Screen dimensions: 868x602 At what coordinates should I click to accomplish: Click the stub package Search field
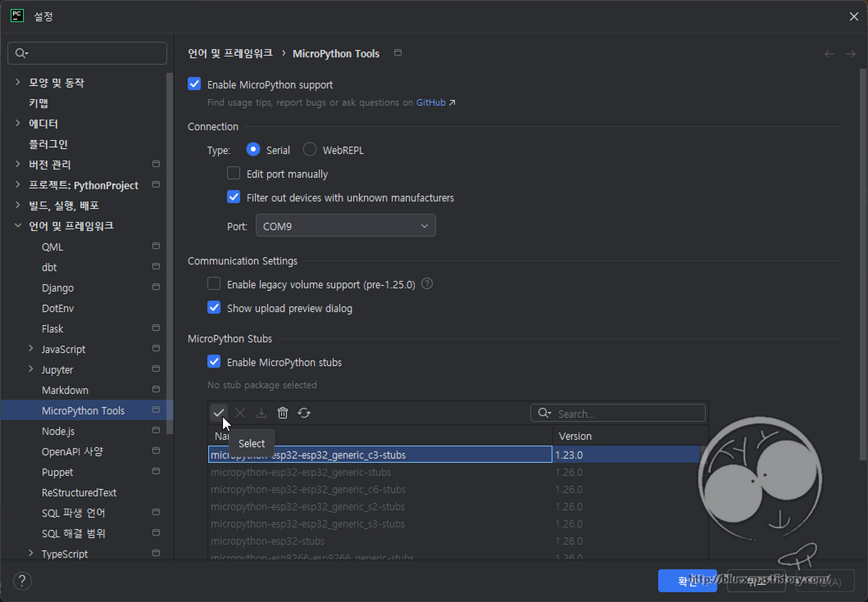tap(618, 413)
